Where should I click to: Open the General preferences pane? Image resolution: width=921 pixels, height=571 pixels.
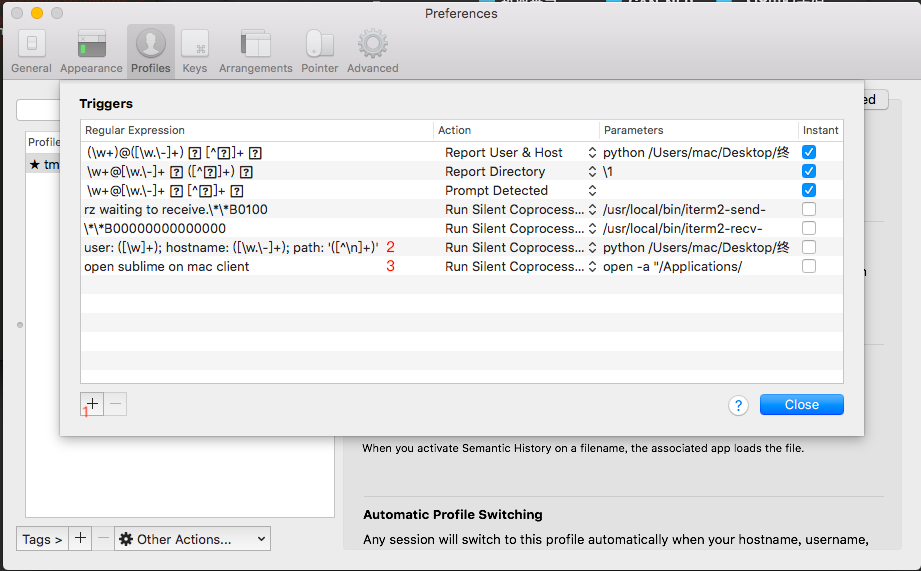click(31, 51)
